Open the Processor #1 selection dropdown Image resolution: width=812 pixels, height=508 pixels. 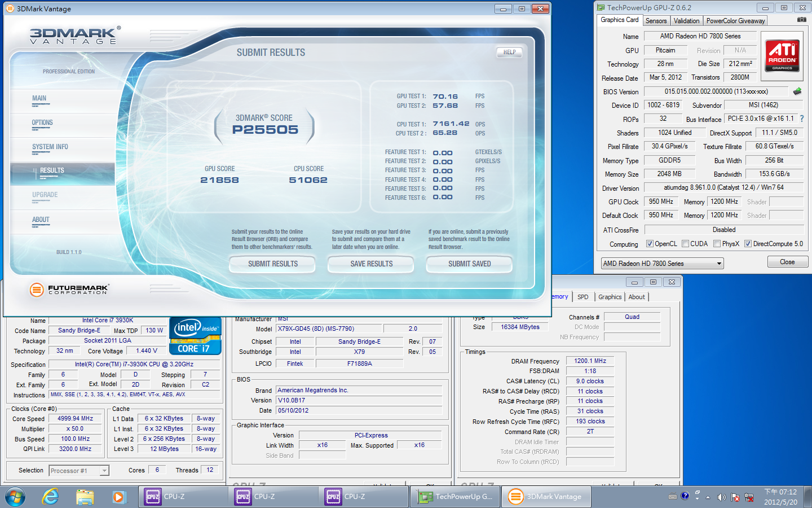coord(79,471)
